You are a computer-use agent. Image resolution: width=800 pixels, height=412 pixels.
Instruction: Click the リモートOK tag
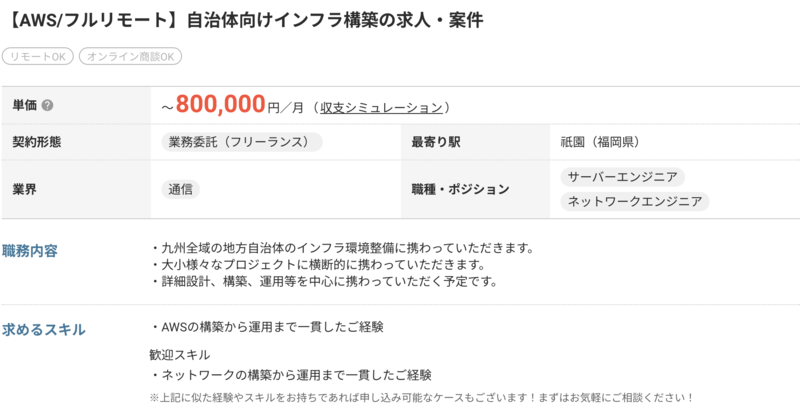tap(38, 57)
